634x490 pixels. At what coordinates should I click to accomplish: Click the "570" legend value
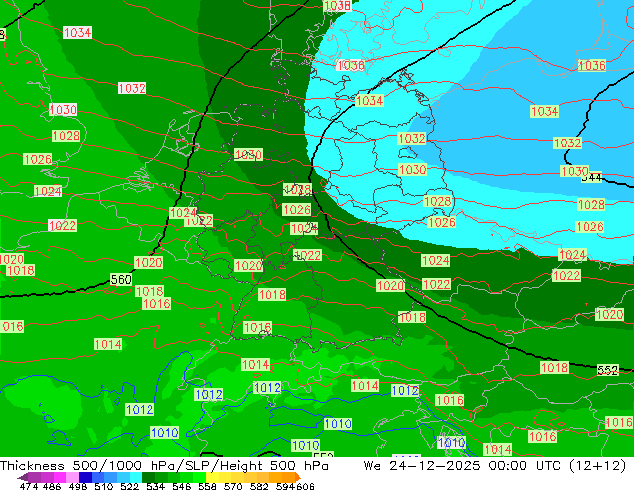click(x=233, y=486)
